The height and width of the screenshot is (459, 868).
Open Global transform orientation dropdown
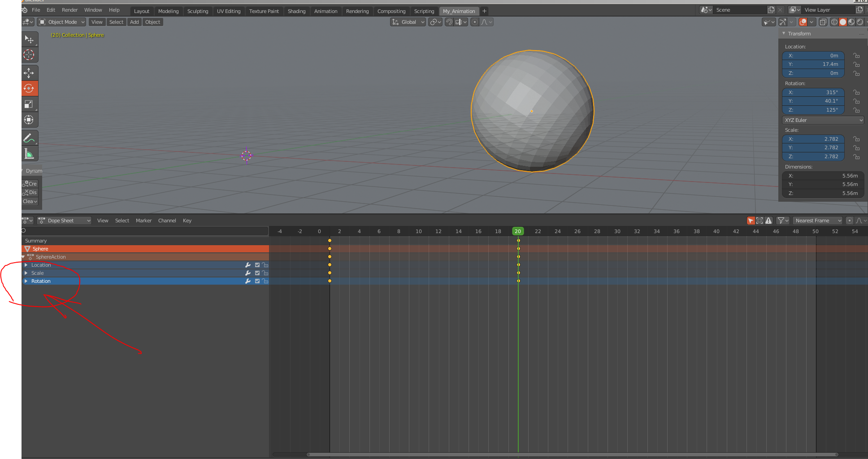(x=408, y=22)
